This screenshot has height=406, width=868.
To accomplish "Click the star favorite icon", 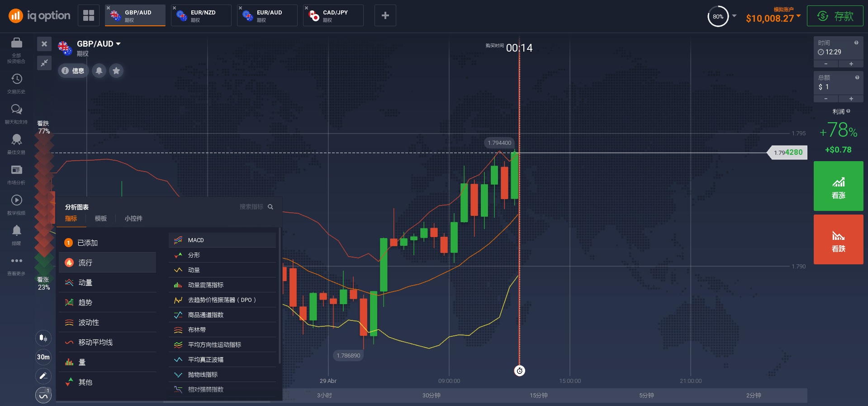I will pyautogui.click(x=116, y=71).
